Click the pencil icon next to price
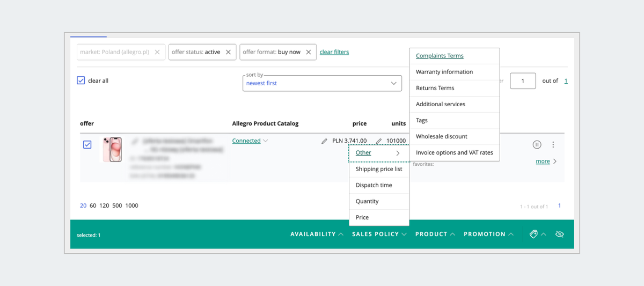 [x=324, y=141]
